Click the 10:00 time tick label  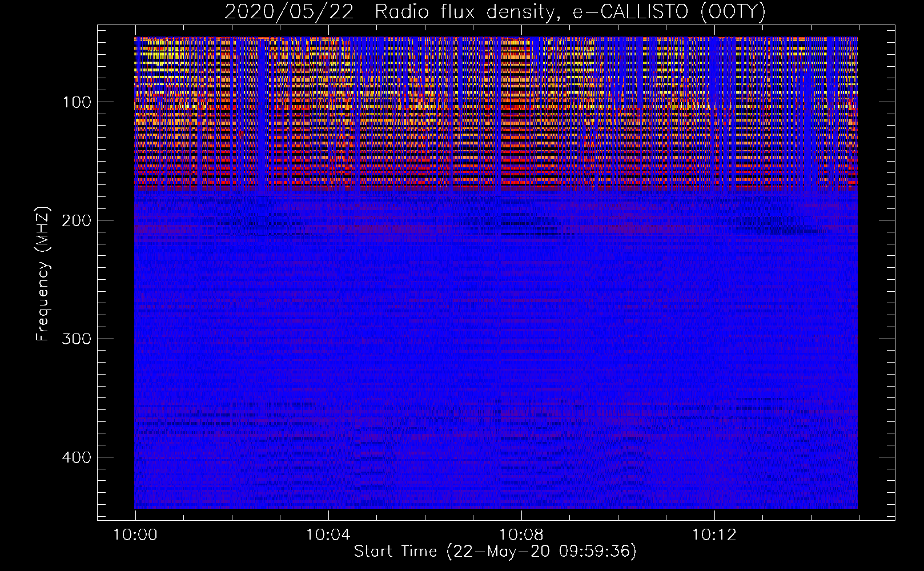coord(135,535)
